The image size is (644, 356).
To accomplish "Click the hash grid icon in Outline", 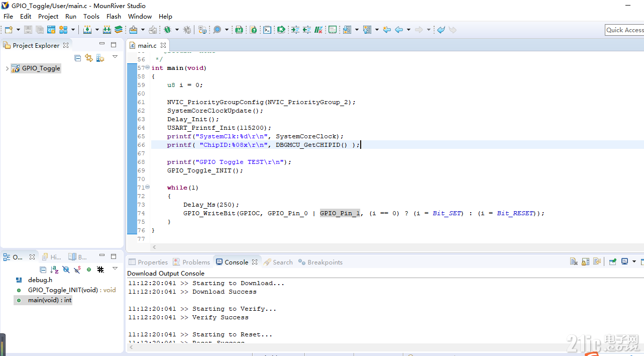I will [x=100, y=270].
